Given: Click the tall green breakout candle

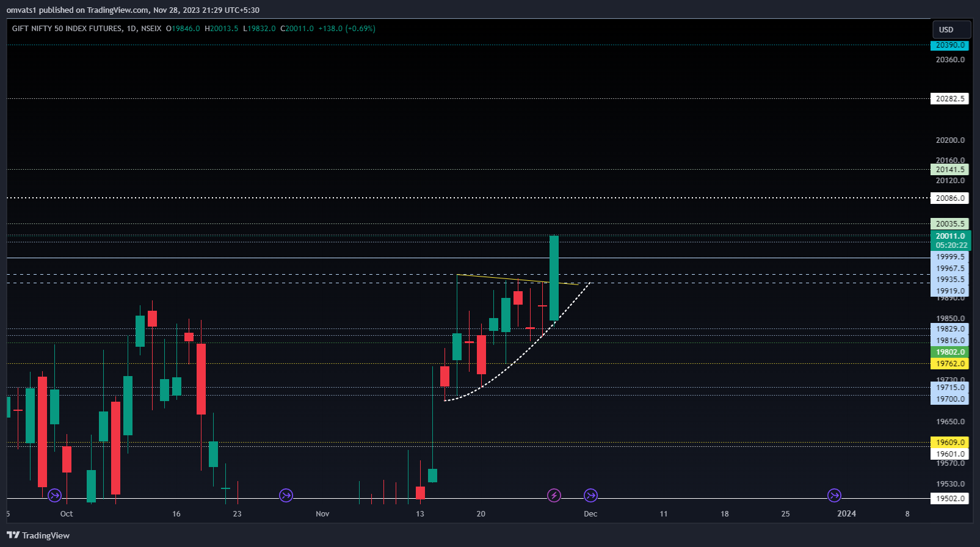Looking at the screenshot, I should [554, 278].
